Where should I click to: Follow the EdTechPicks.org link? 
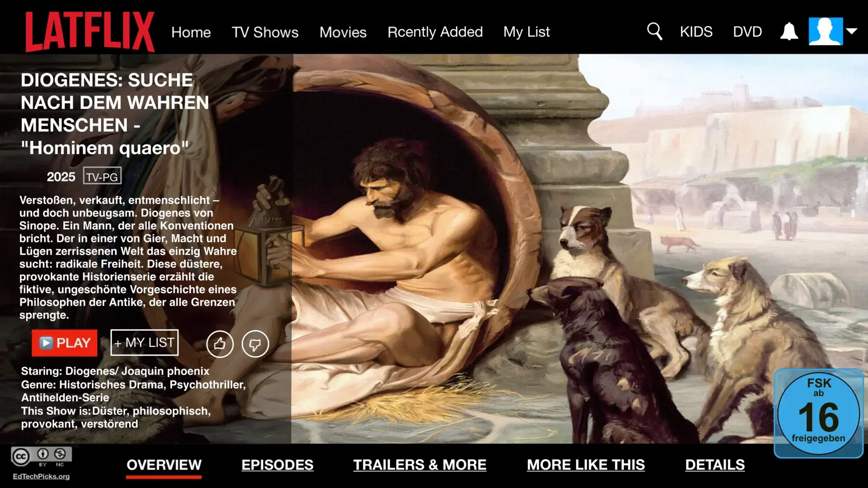click(x=41, y=476)
